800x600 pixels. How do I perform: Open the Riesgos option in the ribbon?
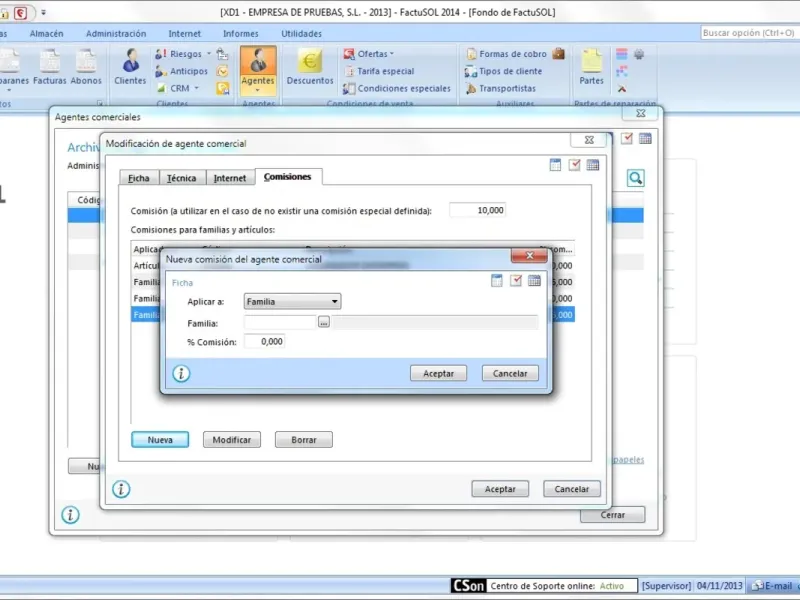pos(183,54)
